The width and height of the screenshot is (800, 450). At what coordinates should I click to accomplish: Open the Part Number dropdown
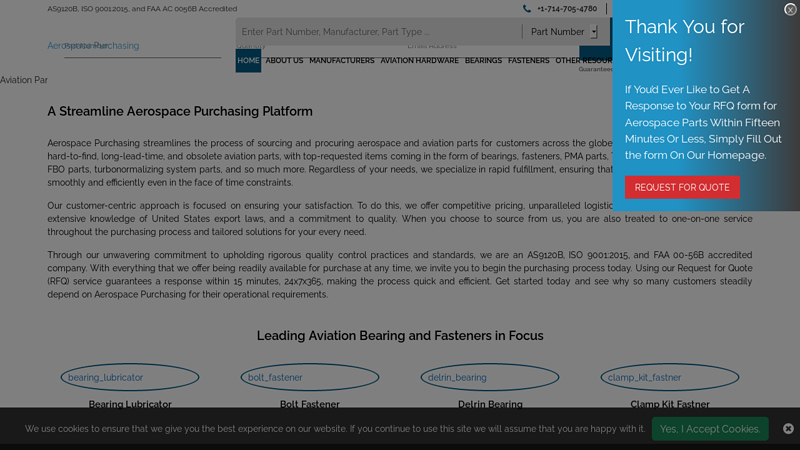point(564,32)
